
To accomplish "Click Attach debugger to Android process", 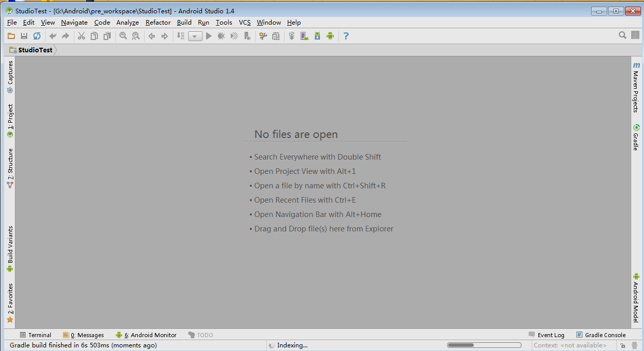I will coord(248,36).
